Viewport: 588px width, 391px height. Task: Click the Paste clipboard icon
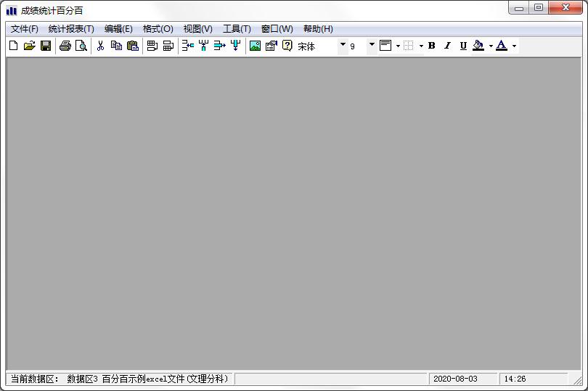[132, 46]
